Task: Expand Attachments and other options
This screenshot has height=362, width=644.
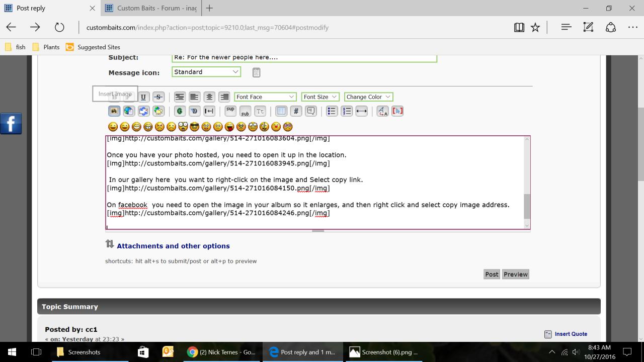Action: pos(173,246)
